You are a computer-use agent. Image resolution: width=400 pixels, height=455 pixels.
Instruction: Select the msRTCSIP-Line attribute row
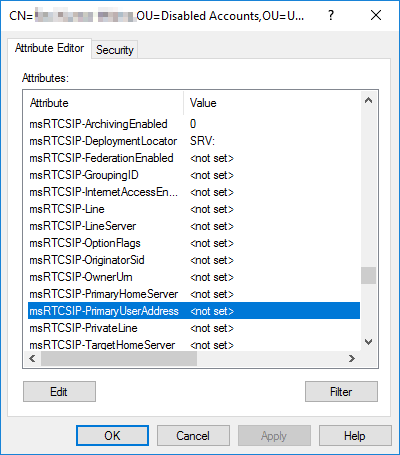(194, 209)
